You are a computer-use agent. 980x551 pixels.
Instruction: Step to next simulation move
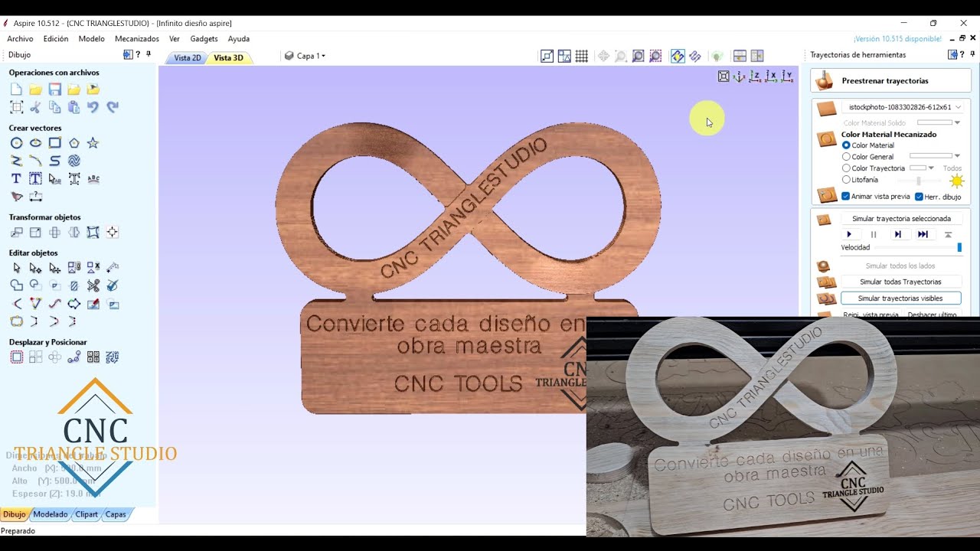(898, 234)
